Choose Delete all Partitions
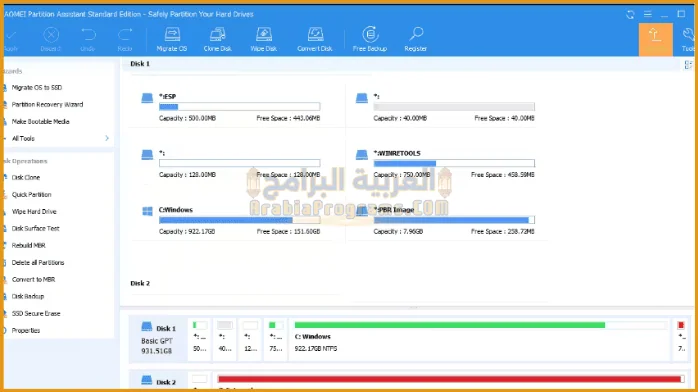 tap(38, 263)
